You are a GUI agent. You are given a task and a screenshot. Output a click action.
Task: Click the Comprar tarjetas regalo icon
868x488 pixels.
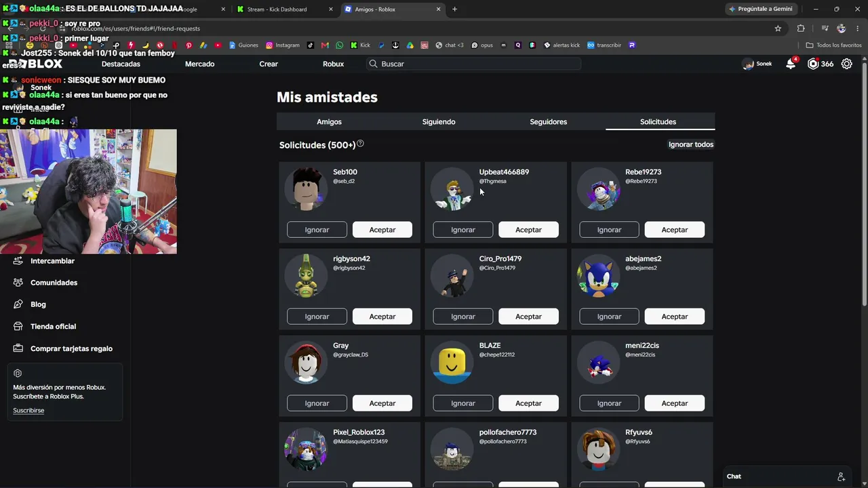[18, 348]
